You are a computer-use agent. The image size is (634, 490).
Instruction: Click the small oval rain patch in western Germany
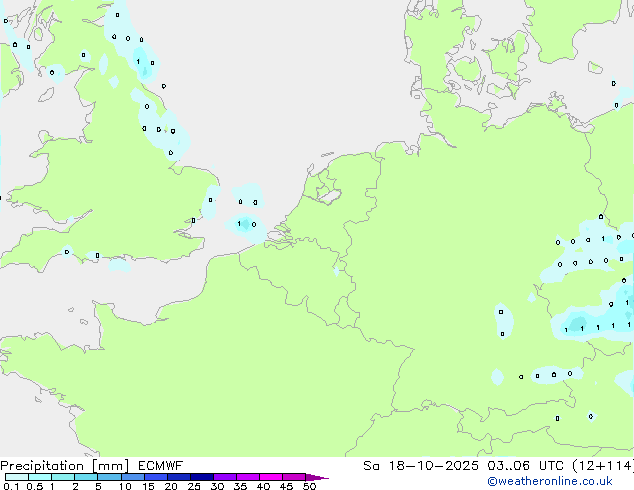tap(502, 321)
